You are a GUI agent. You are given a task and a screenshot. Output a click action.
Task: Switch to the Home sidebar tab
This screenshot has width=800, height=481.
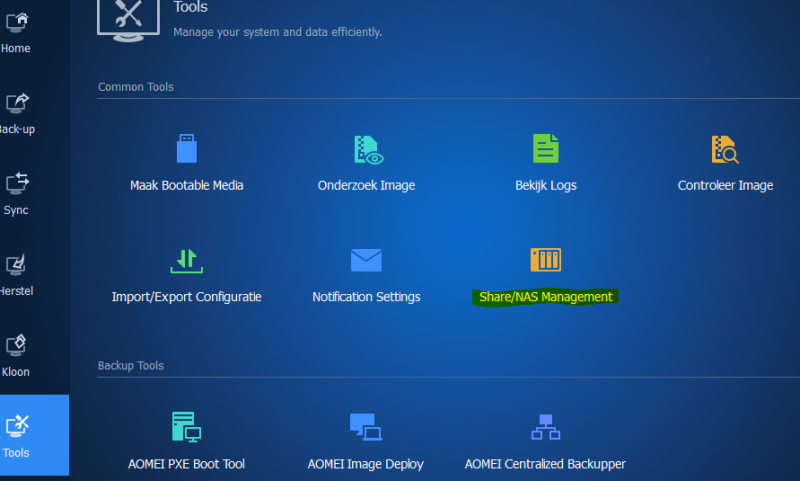coord(17,30)
